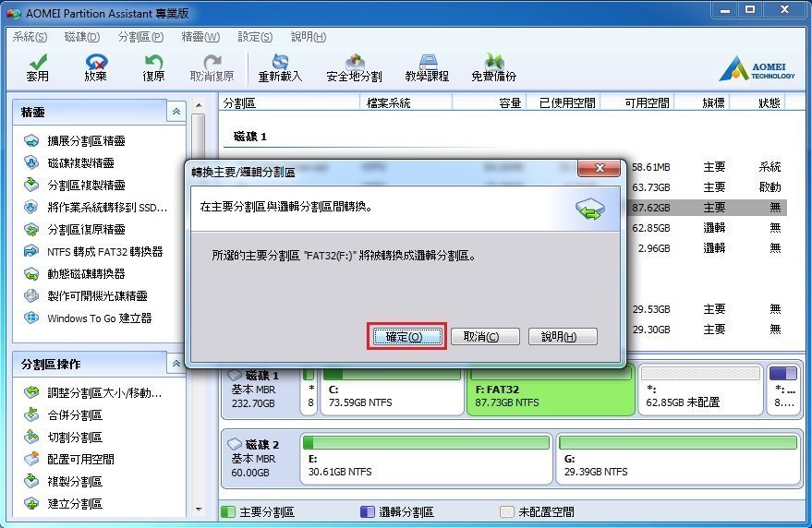Click the 主要分割區 green legend swatch
812x528 pixels.
(x=228, y=512)
